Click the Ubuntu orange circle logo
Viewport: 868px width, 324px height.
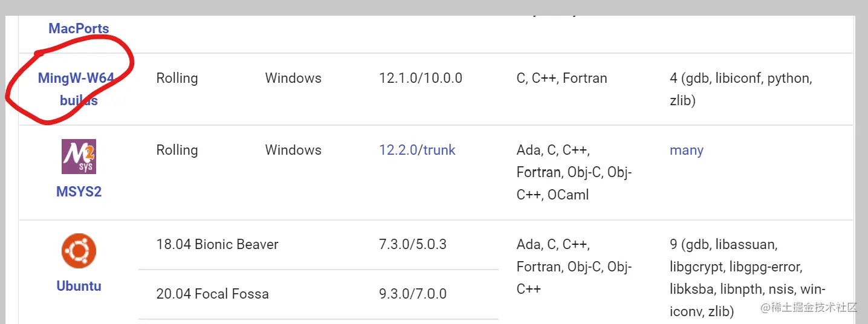(79, 251)
